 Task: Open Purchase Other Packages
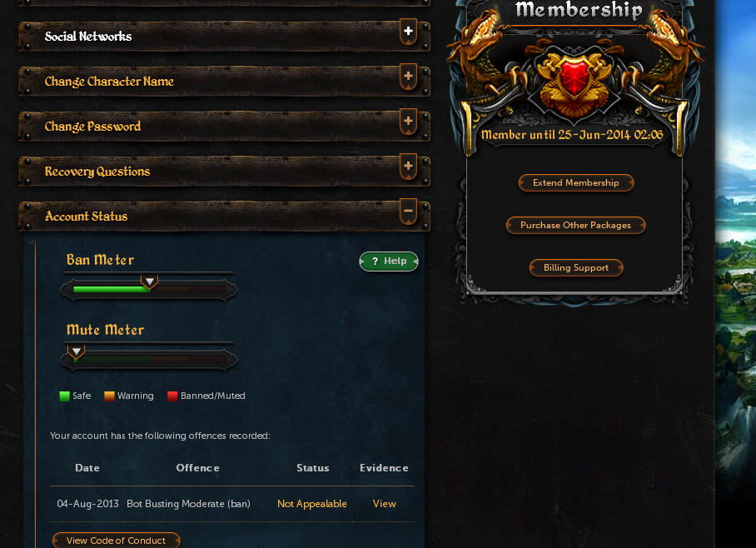(575, 225)
